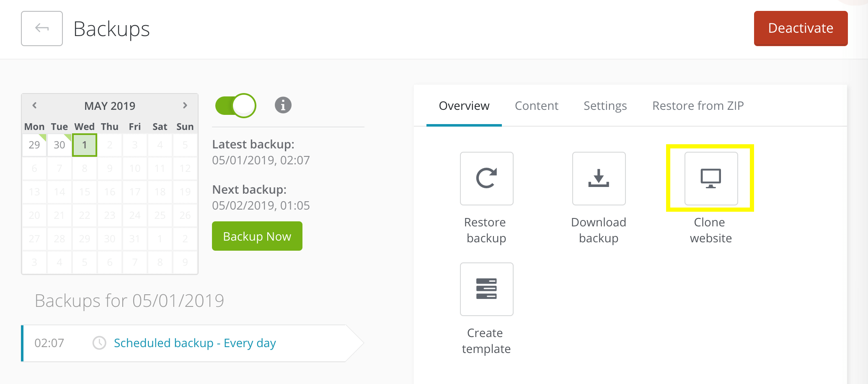Click the Restore backup icon
Screen dimensions: 868x384
[x=486, y=179]
